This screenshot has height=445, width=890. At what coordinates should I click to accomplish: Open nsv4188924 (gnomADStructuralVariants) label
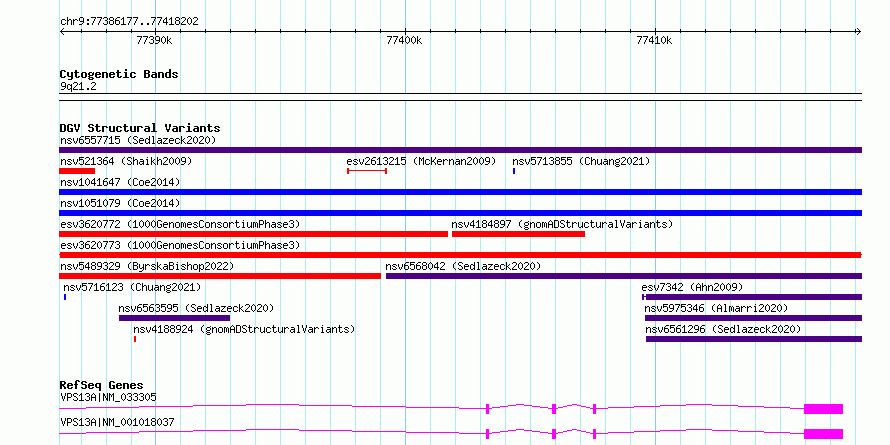(244, 329)
